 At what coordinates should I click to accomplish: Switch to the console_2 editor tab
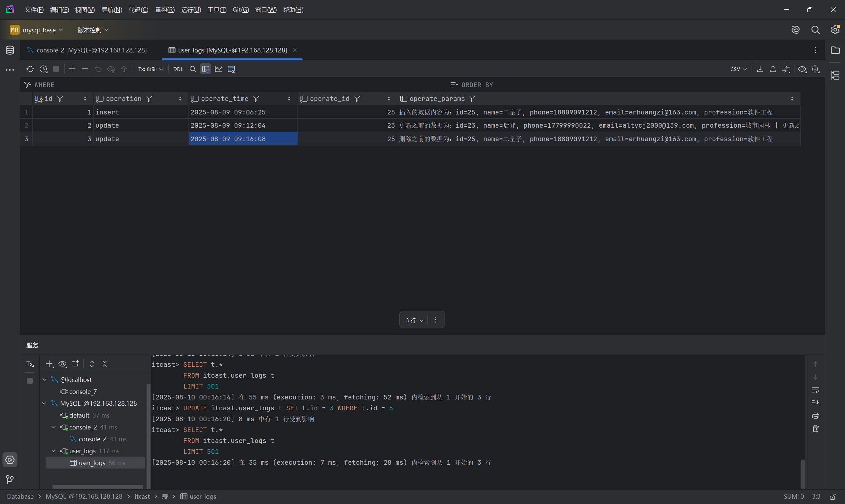(x=91, y=50)
